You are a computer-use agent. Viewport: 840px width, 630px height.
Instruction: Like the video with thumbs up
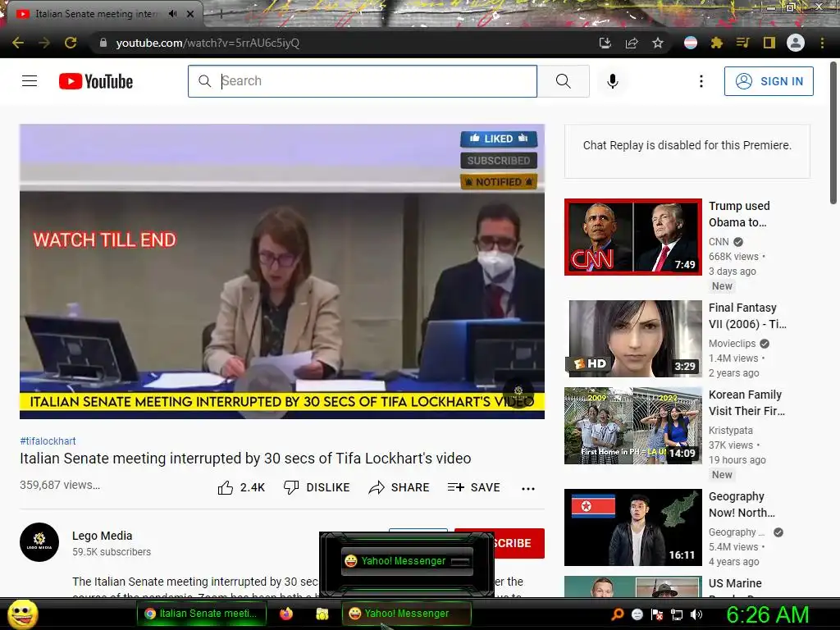coord(241,487)
